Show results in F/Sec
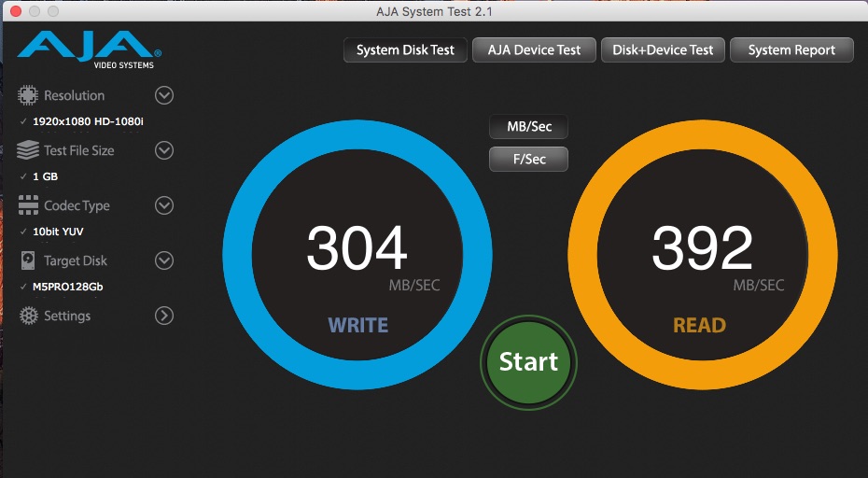 tap(528, 159)
